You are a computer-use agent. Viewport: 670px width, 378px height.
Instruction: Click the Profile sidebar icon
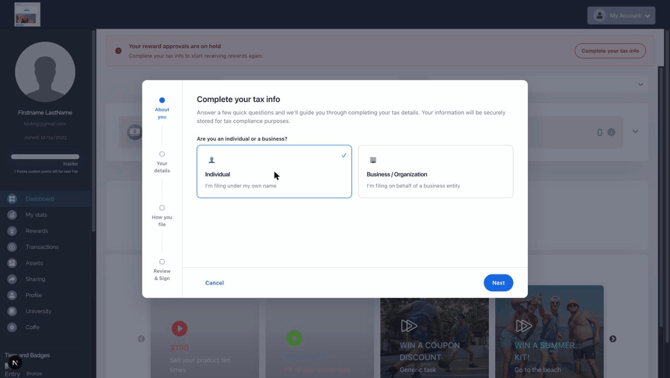point(12,295)
